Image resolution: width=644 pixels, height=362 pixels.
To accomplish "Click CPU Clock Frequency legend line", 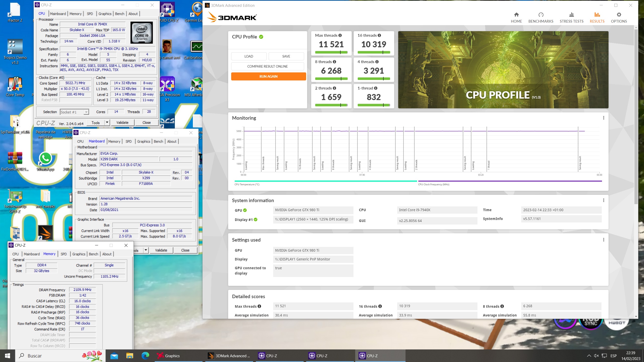I will (510, 181).
